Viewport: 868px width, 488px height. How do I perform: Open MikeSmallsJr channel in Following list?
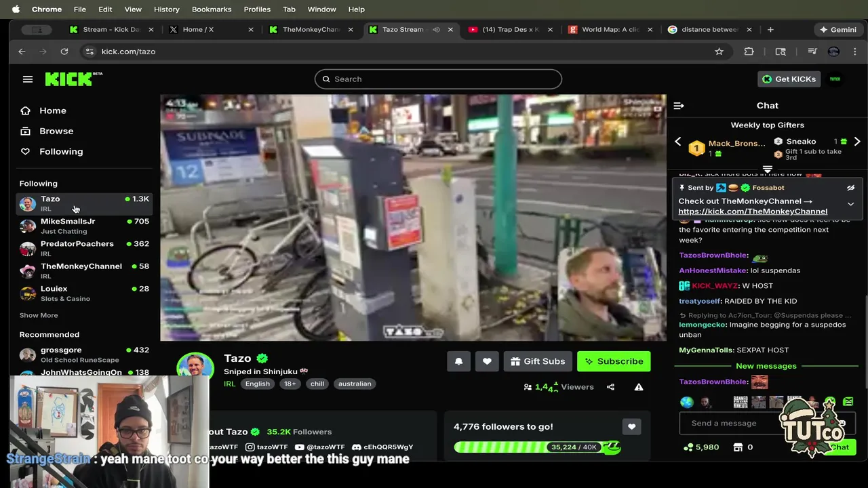(x=84, y=226)
